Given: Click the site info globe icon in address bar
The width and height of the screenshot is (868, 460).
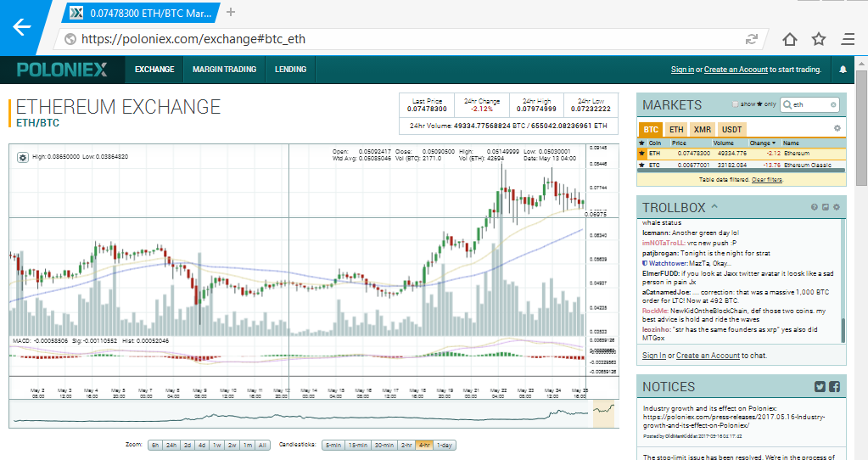Looking at the screenshot, I should (x=70, y=39).
